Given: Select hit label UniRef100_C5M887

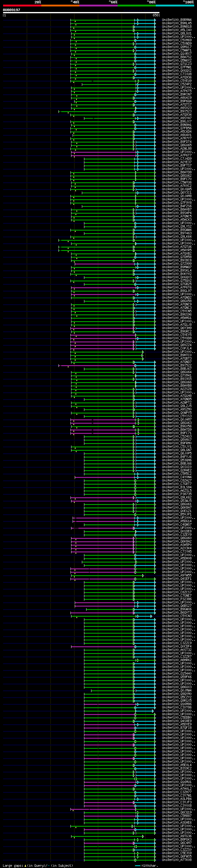Looking at the screenshot, I should (177, 816).
